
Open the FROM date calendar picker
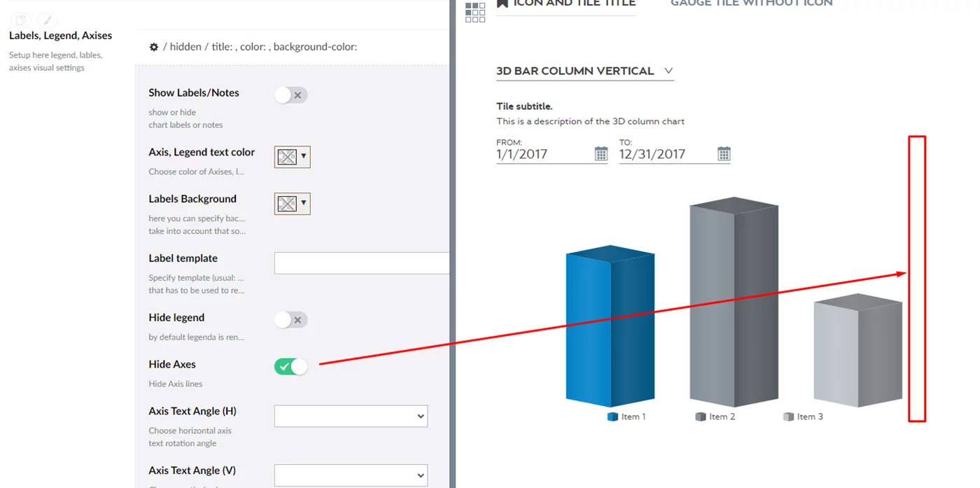click(601, 154)
